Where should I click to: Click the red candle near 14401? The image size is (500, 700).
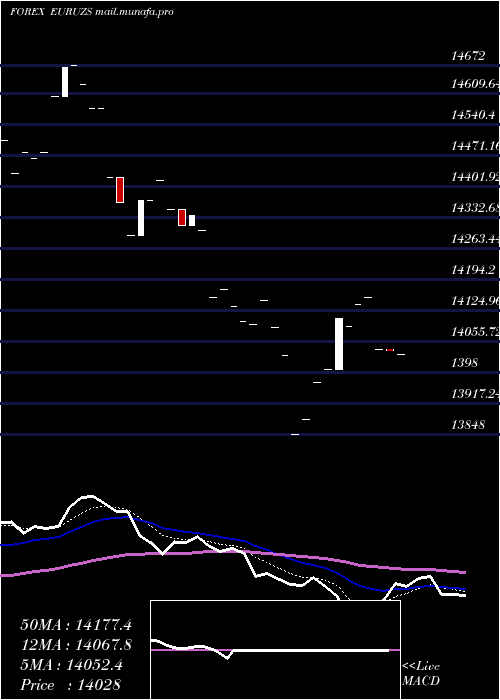120,190
